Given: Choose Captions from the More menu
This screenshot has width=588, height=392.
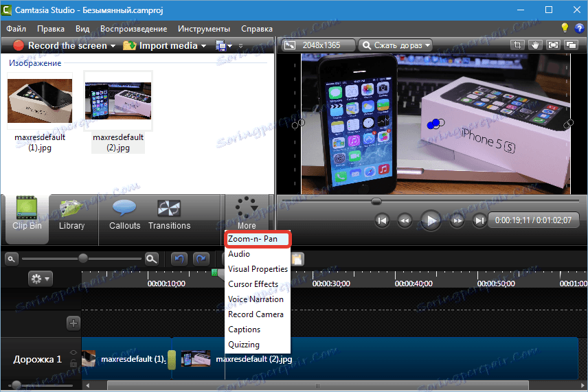Looking at the screenshot, I should 257,330.
